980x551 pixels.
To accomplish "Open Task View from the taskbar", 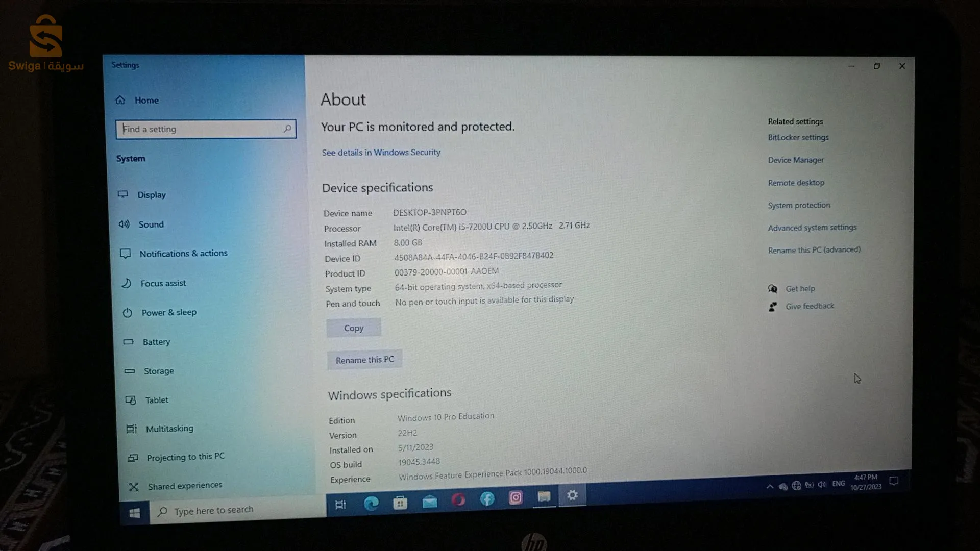I will [340, 505].
